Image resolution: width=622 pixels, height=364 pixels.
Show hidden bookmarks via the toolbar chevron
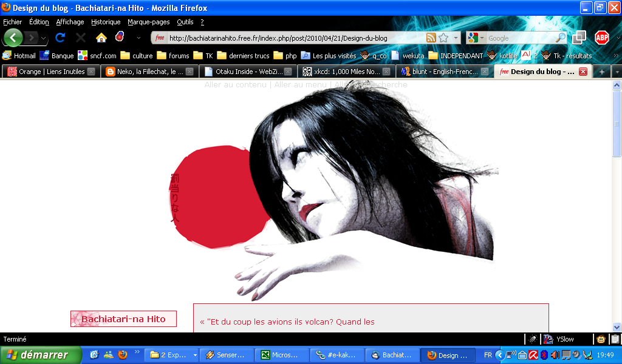616,56
